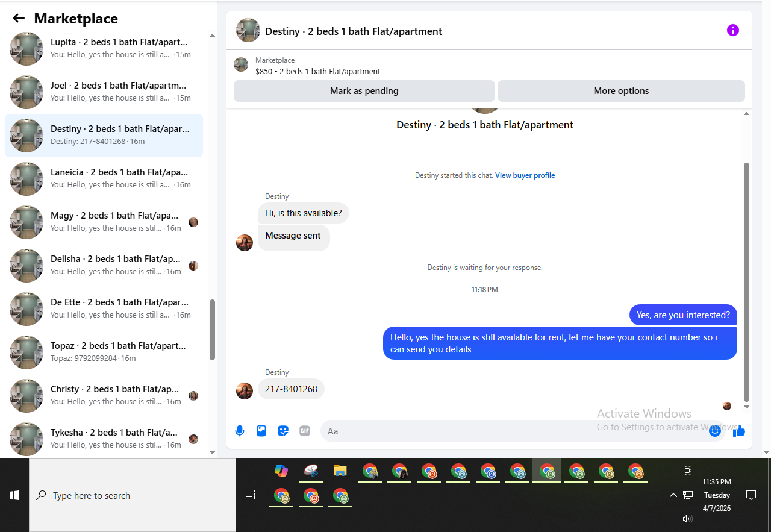Open Laneicia's conversation
The height and width of the screenshot is (532, 771).
click(104, 179)
